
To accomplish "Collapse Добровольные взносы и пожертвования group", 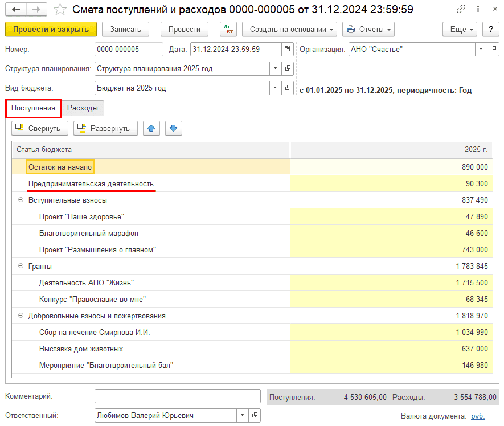I will (x=21, y=316).
